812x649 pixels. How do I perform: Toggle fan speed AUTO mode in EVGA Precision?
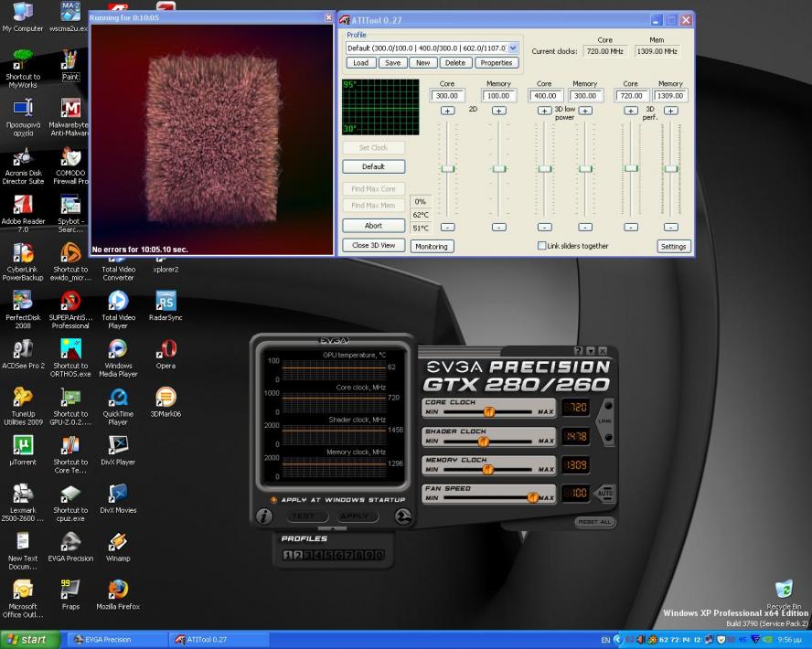604,493
